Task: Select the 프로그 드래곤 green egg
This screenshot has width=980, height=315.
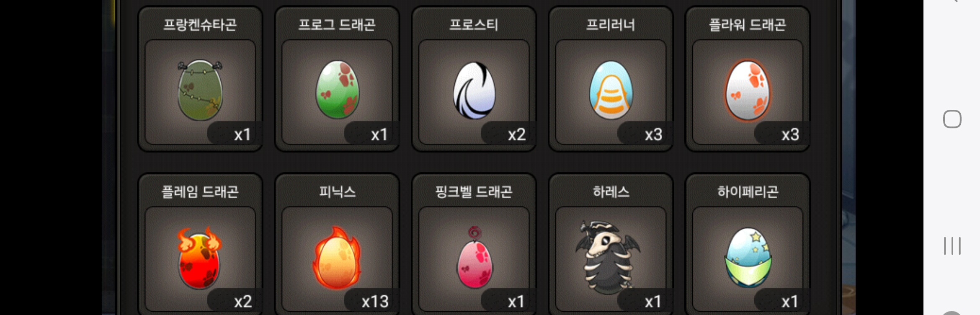Action: 337,90
